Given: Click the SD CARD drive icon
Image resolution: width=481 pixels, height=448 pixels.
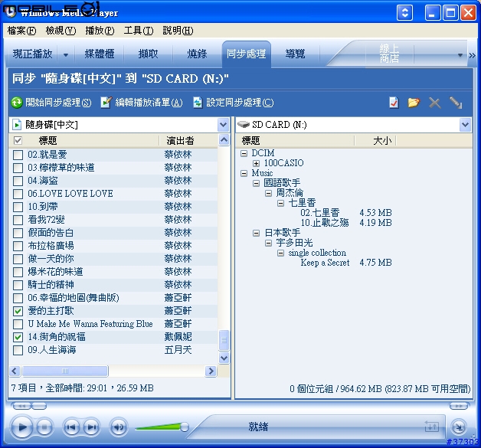Looking at the screenshot, I should pyautogui.click(x=244, y=125).
